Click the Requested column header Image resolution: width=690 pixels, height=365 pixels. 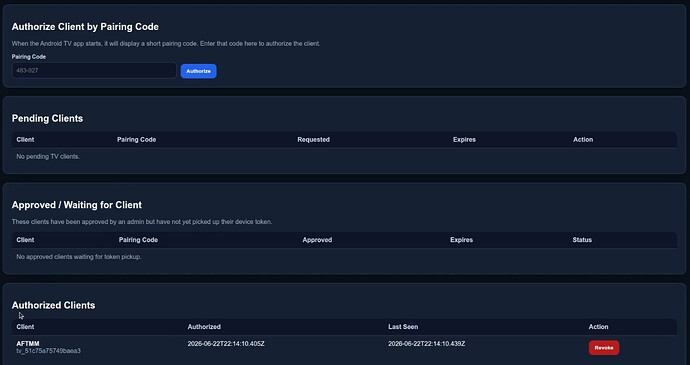313,140
